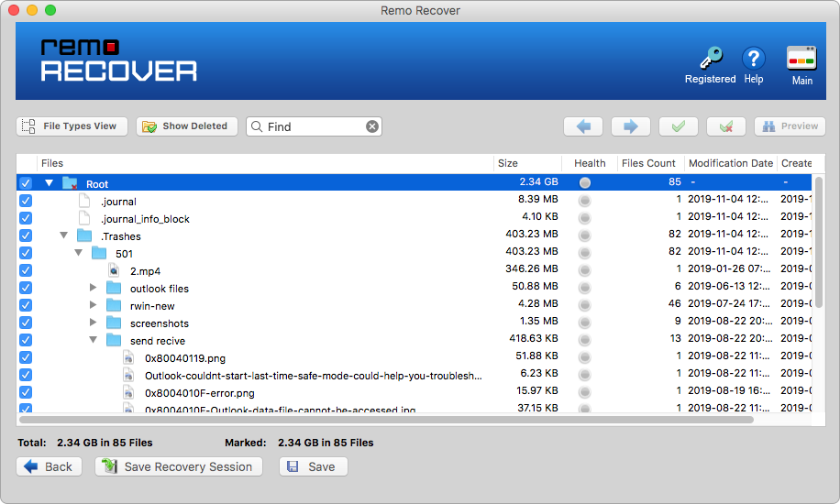Screen dimensions: 840x504
Task: Select the Outlook-couldnt-start-last-time file row
Action: [415, 375]
